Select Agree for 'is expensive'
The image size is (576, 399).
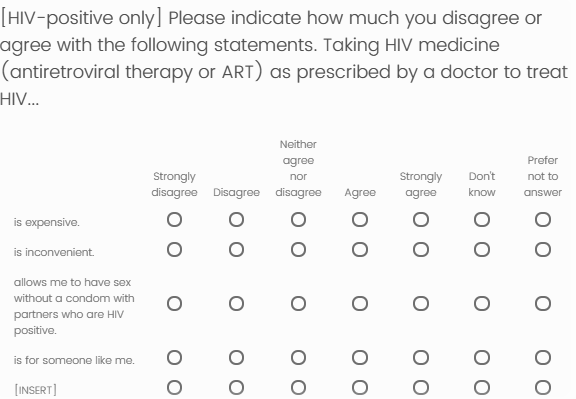coord(360,220)
